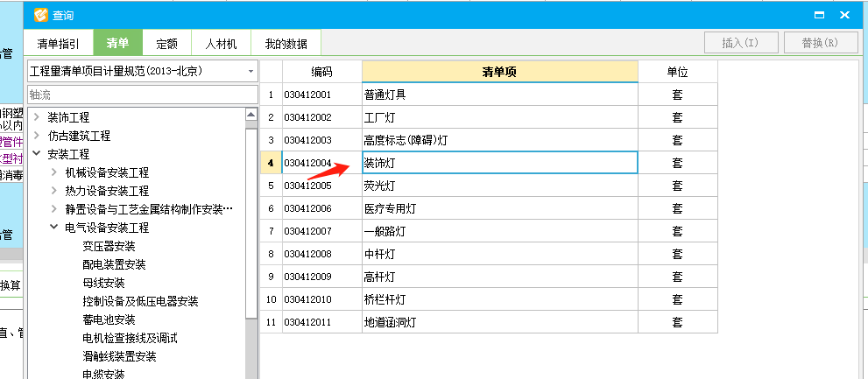Open the 人材机 tab

click(x=221, y=43)
